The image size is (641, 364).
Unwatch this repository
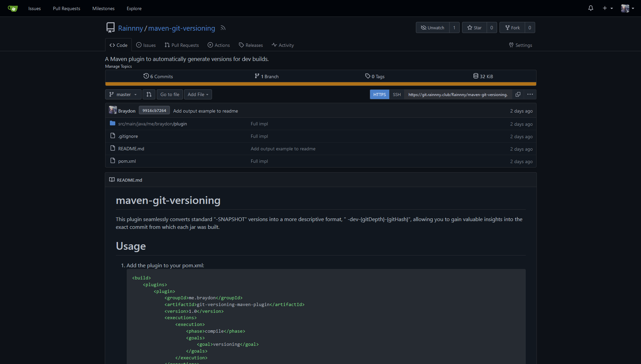point(432,27)
